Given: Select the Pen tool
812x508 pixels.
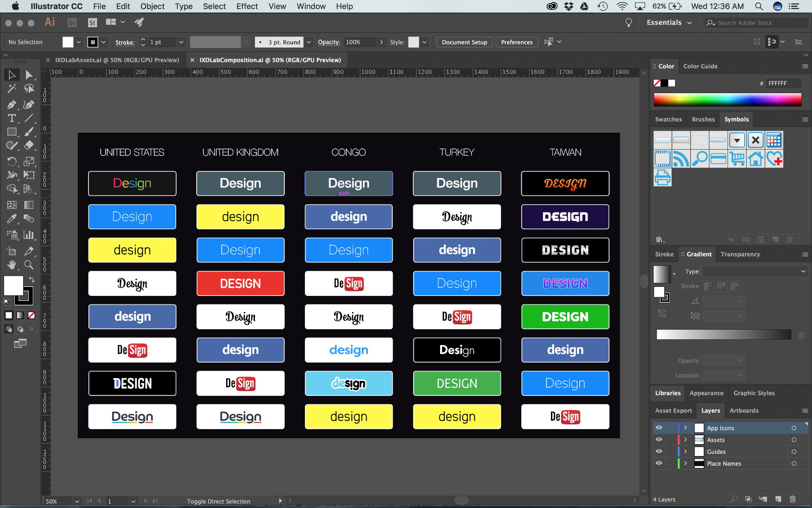Looking at the screenshot, I should coord(11,104).
